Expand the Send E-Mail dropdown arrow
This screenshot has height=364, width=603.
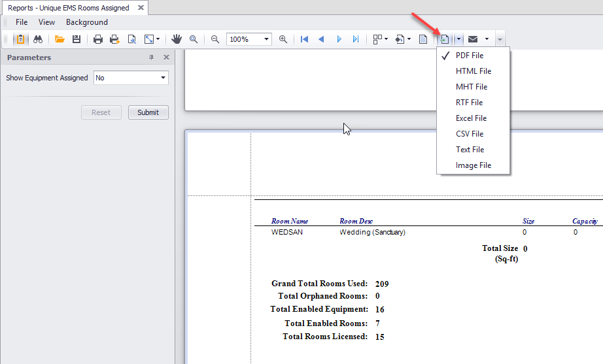487,39
